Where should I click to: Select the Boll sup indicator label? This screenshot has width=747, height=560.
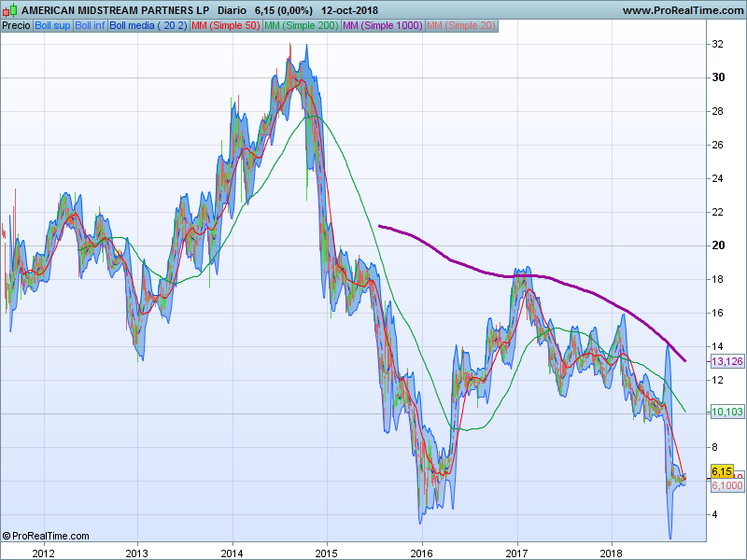point(52,26)
